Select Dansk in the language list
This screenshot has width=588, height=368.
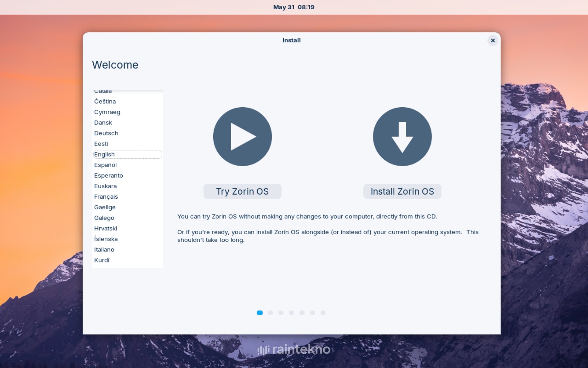103,123
